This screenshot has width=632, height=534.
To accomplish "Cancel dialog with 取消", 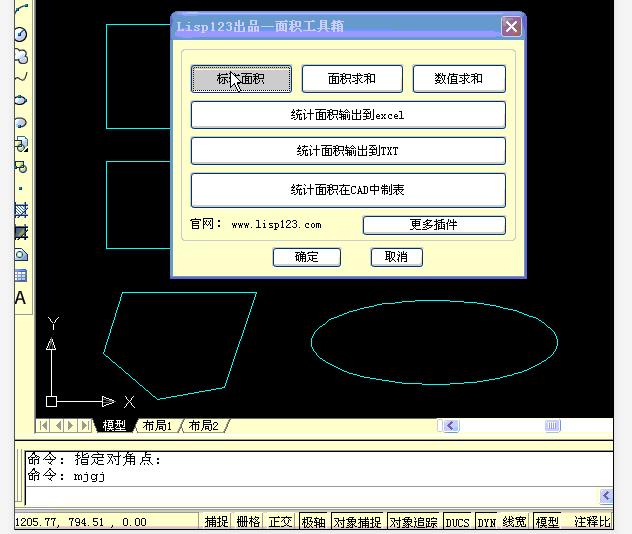I will click(397, 257).
